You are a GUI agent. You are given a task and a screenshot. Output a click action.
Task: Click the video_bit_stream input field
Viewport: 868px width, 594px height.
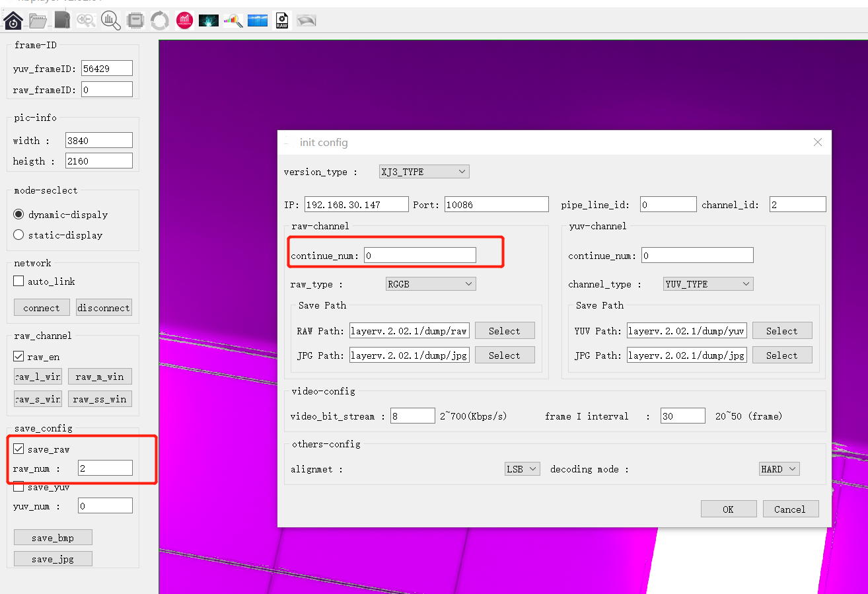tap(412, 416)
